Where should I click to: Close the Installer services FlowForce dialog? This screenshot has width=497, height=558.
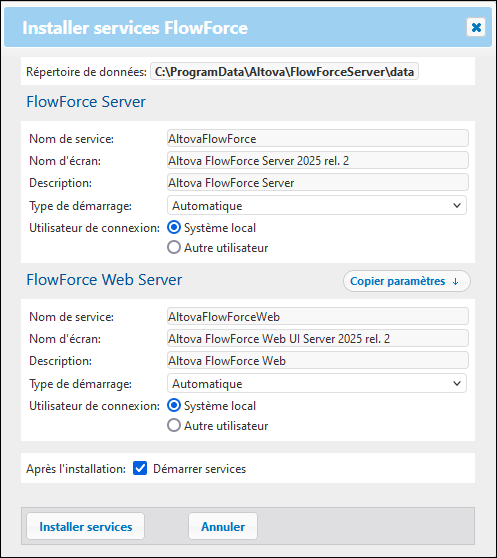pyautogui.click(x=476, y=27)
